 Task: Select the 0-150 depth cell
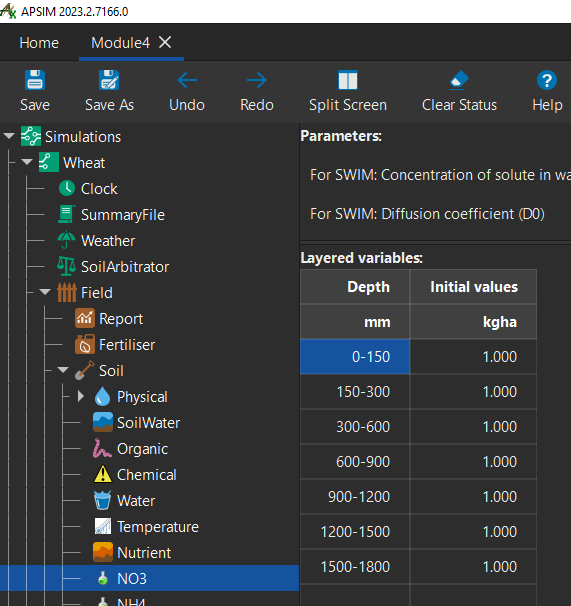[x=355, y=357]
